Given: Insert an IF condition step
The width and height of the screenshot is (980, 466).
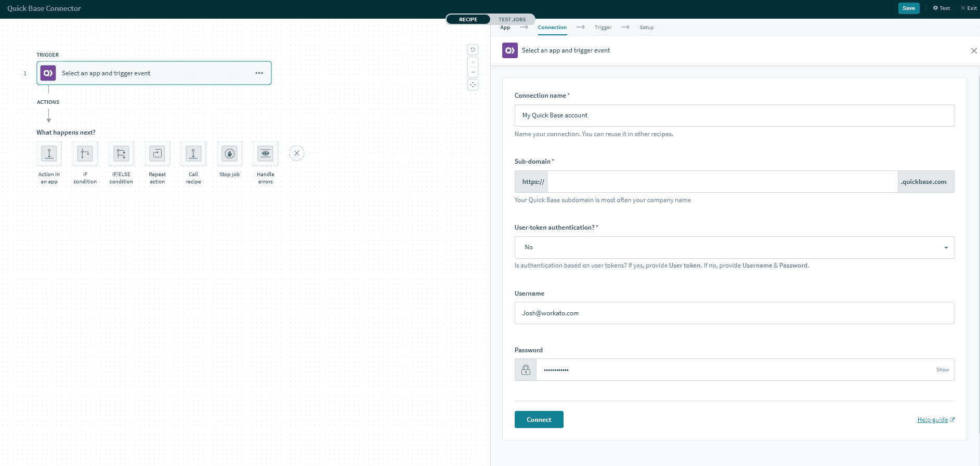Looking at the screenshot, I should 85,154.
